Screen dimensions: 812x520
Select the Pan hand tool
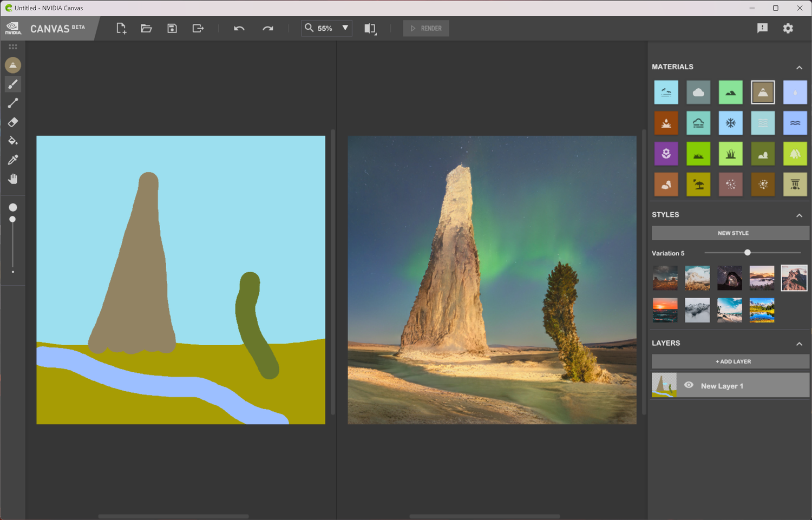pyautogui.click(x=13, y=179)
